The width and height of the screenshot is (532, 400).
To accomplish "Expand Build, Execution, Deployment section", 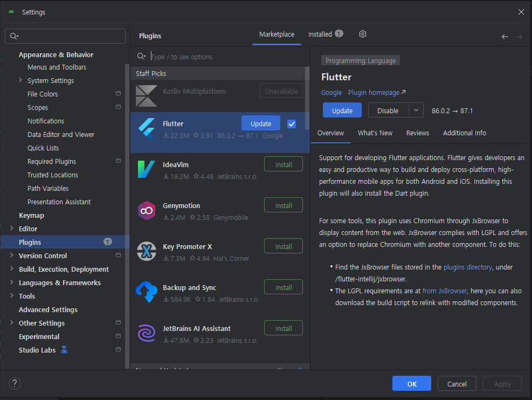I will coord(11,268).
